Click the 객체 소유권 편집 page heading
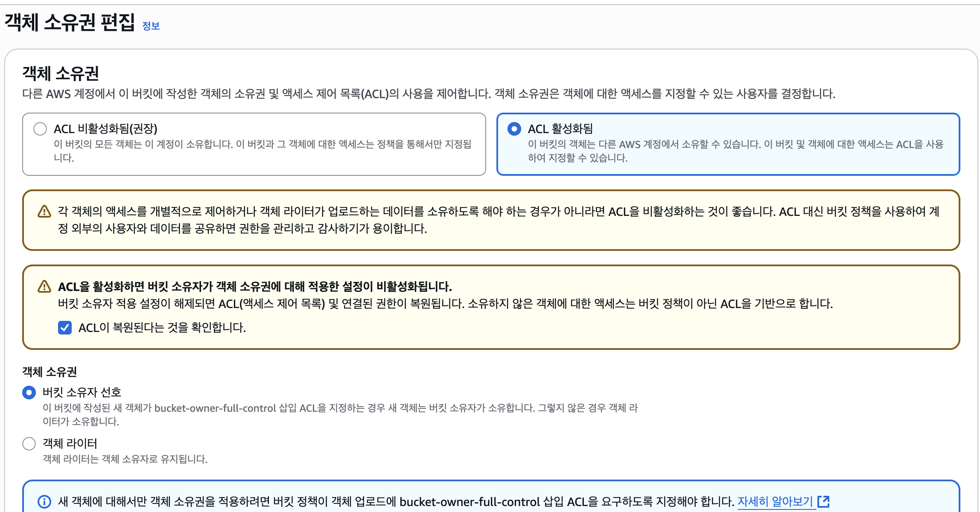 [x=70, y=22]
